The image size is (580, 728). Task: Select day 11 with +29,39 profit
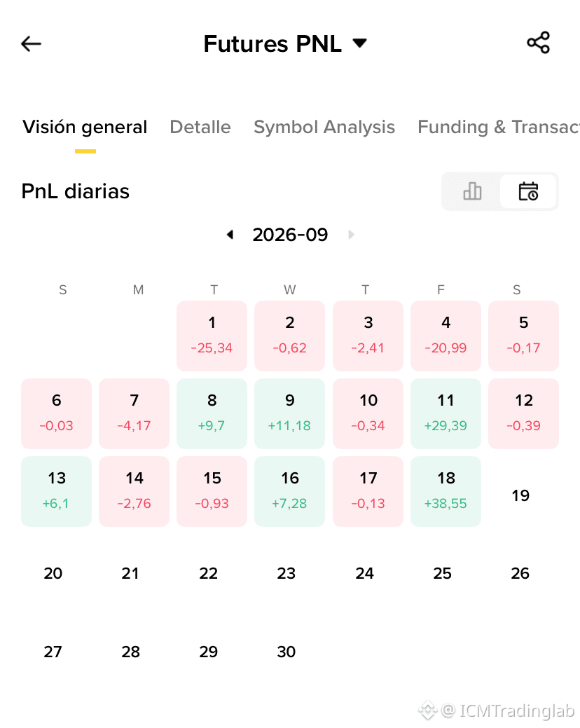tap(446, 413)
